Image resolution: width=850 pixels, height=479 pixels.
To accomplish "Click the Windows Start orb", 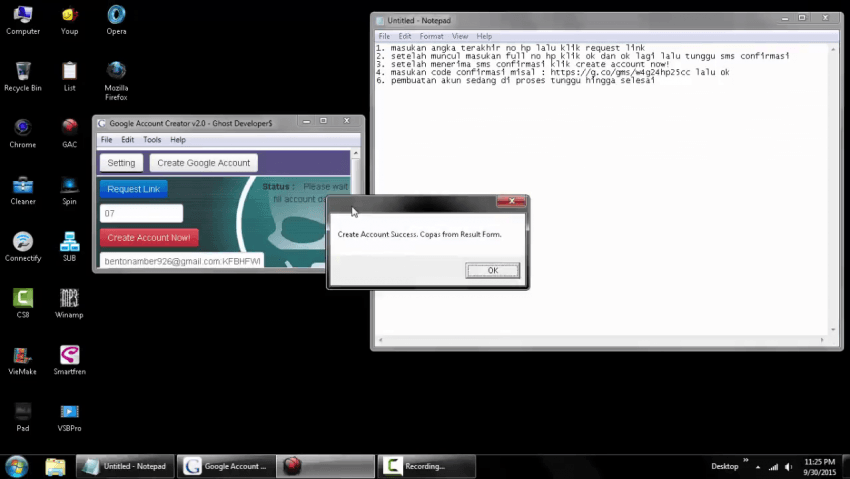I will click(x=16, y=466).
